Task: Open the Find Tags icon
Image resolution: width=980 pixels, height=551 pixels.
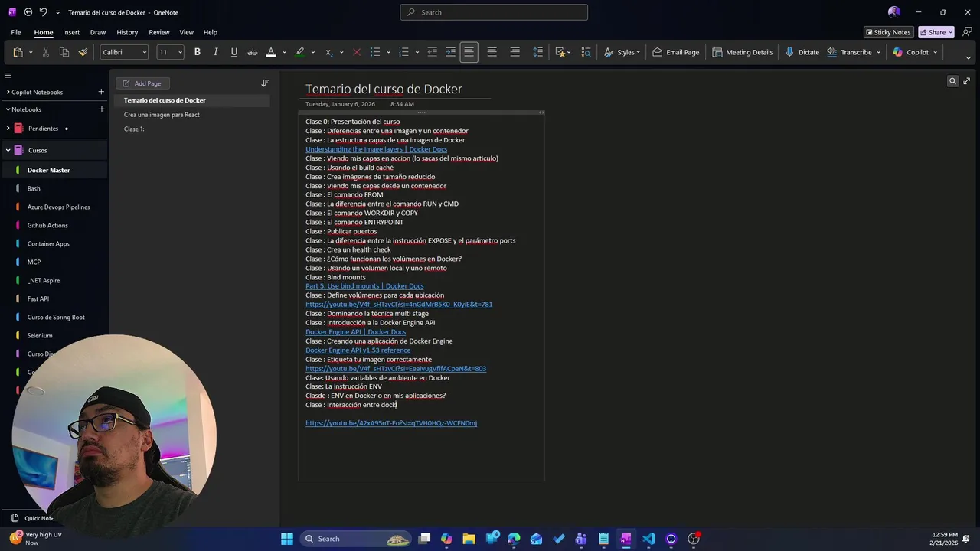Action: click(x=586, y=52)
